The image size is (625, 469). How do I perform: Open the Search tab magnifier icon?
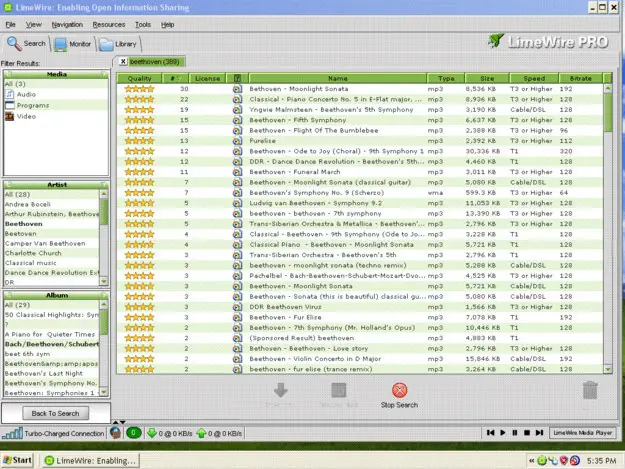pos(14,43)
